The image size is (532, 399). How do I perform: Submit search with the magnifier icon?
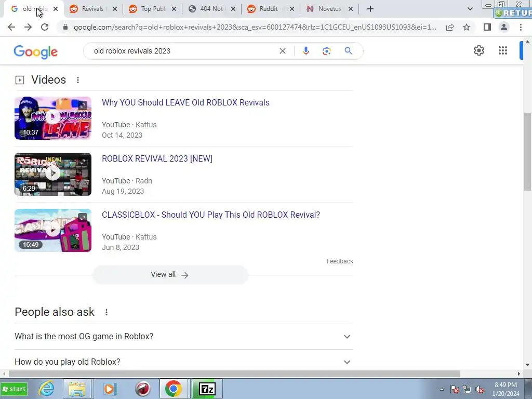click(x=348, y=51)
